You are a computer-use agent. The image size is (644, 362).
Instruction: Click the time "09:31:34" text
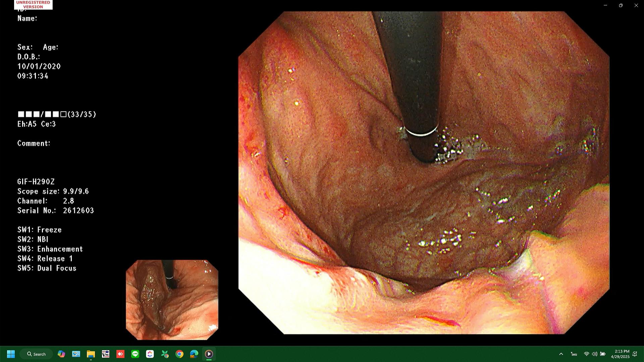coord(33,76)
